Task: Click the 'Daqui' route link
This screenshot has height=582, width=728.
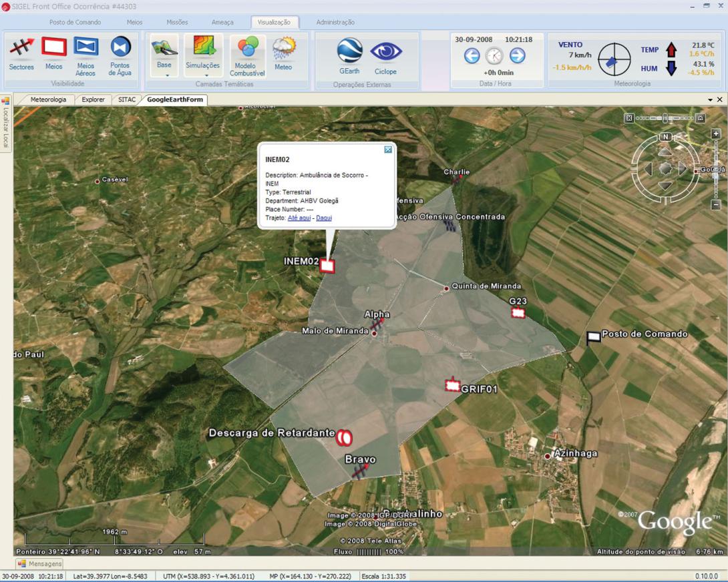Action: [324, 218]
